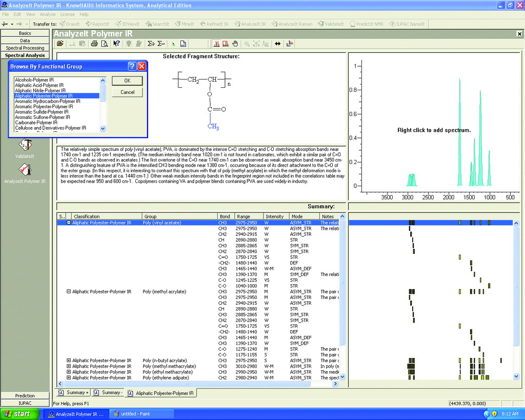
Task: Open the Edit menu
Action: pyautogui.click(x=17, y=14)
